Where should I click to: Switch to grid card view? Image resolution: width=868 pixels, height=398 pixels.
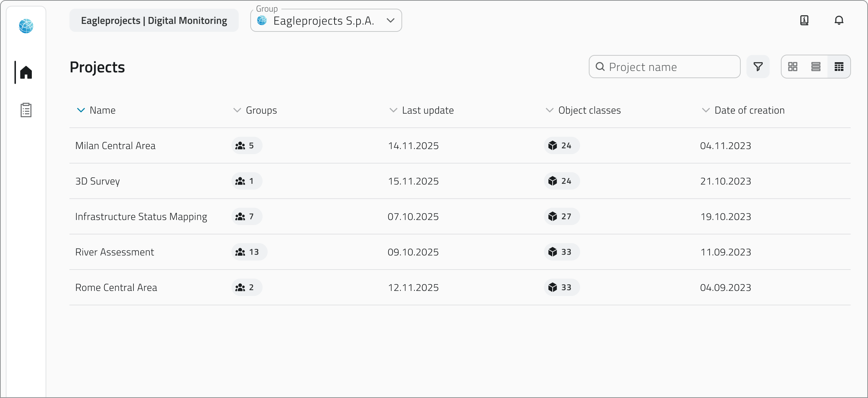click(793, 67)
